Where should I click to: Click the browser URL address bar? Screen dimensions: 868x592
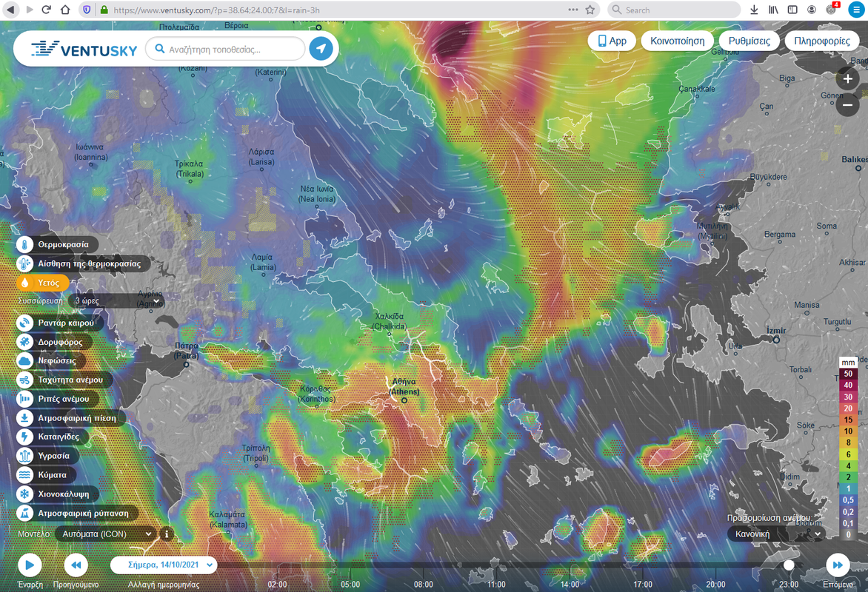tap(338, 10)
